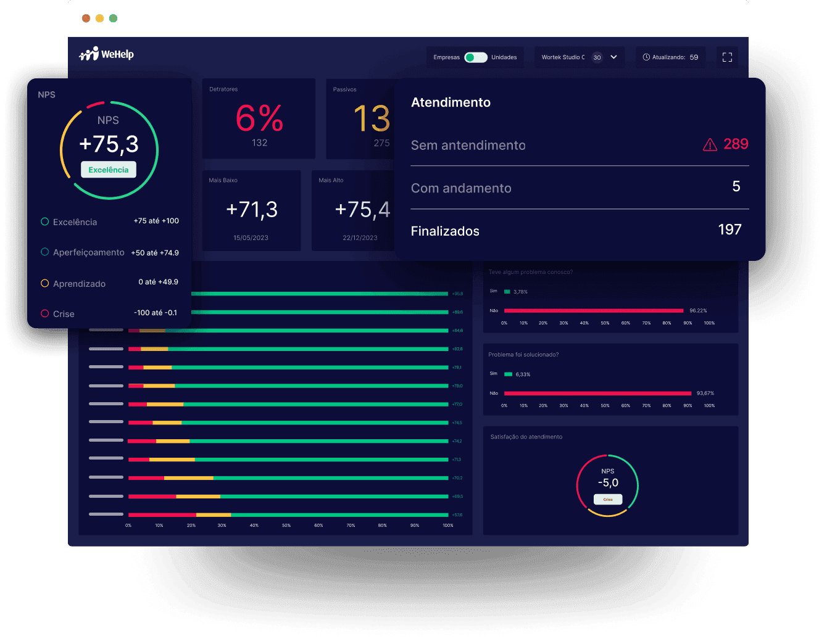Click the alert triangle next to 289
Viewport: 827px width, 644px height.
709,144
